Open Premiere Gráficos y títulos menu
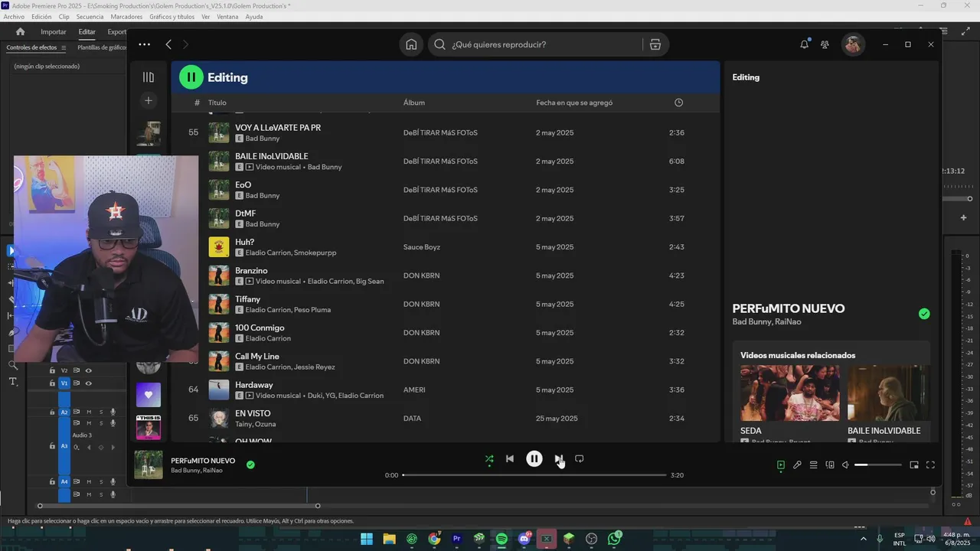Screen dimensions: 980x551 point(172,17)
